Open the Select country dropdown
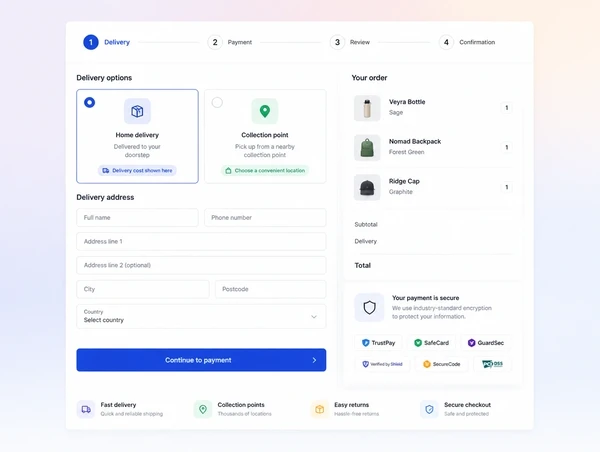Viewport: 600px width, 452px height. click(x=201, y=317)
